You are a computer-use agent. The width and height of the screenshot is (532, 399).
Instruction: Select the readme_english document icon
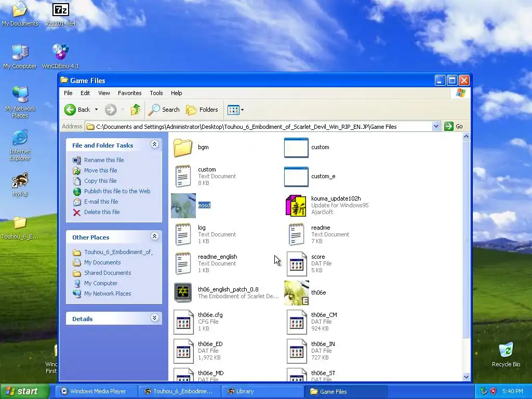point(183,263)
